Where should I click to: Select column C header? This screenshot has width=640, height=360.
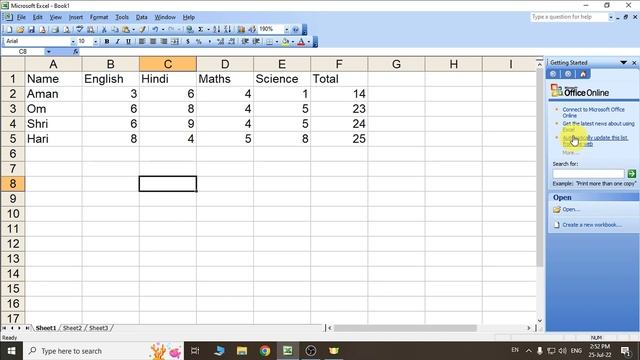[168, 64]
